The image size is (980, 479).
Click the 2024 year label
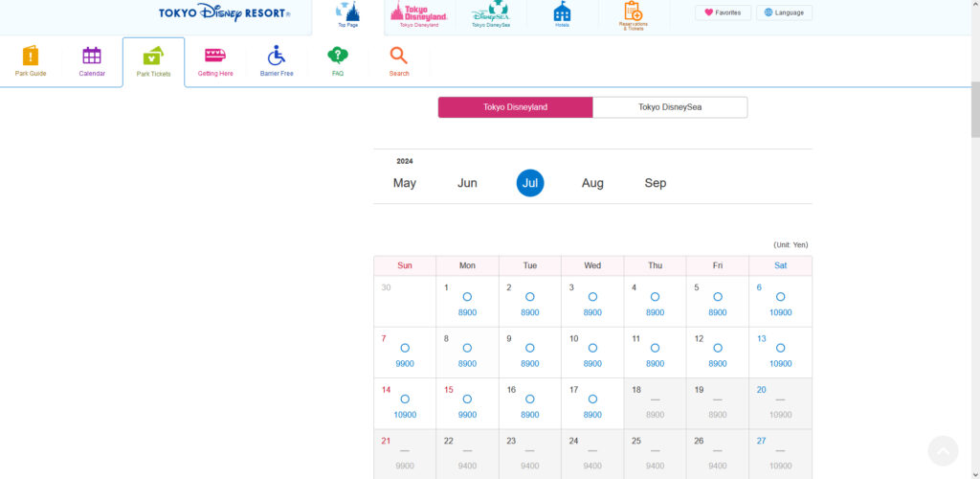pyautogui.click(x=405, y=161)
